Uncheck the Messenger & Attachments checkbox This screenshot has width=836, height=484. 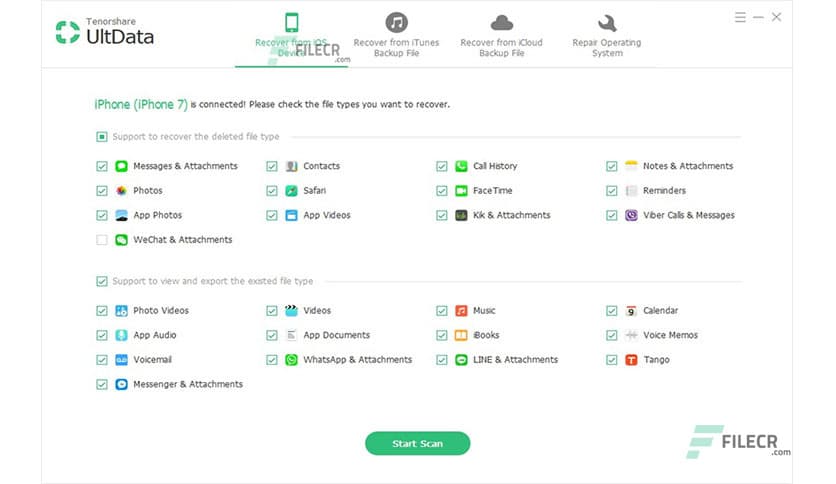tap(102, 384)
